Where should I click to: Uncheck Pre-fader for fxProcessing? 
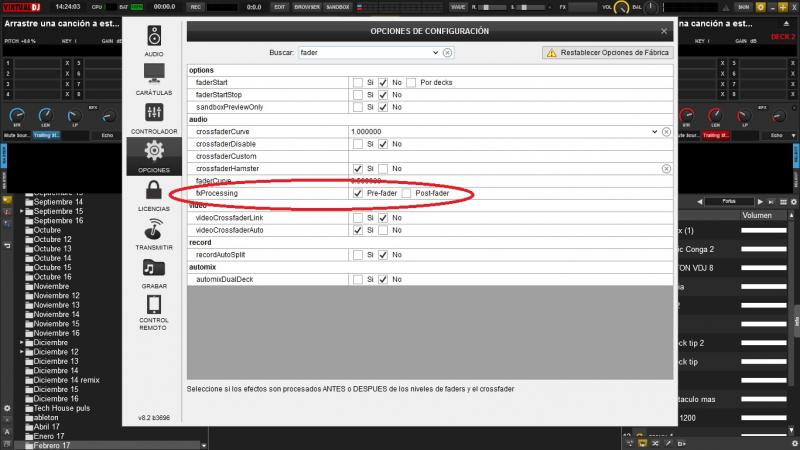point(358,193)
